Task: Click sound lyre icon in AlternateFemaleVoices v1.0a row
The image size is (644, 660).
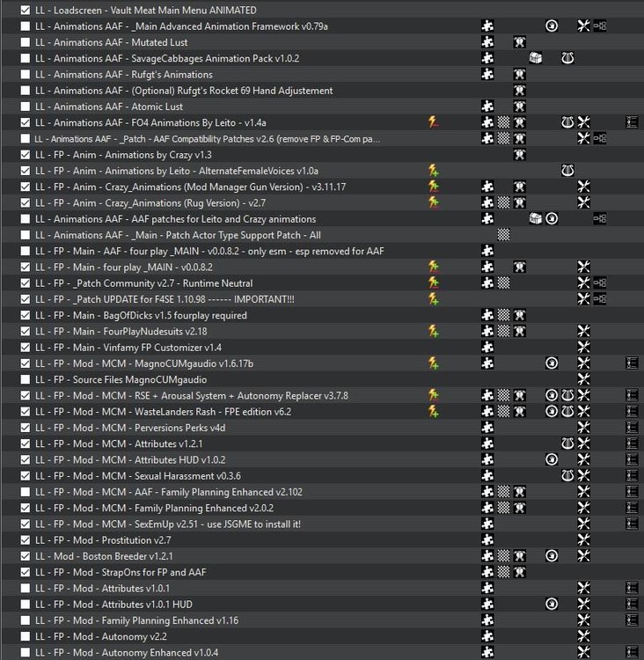Action: [x=567, y=171]
